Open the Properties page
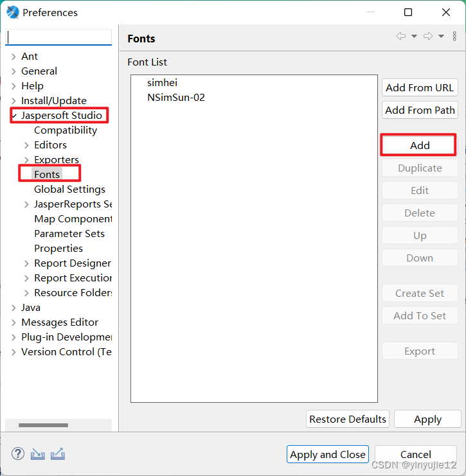Image resolution: width=466 pixels, height=476 pixels. click(58, 249)
